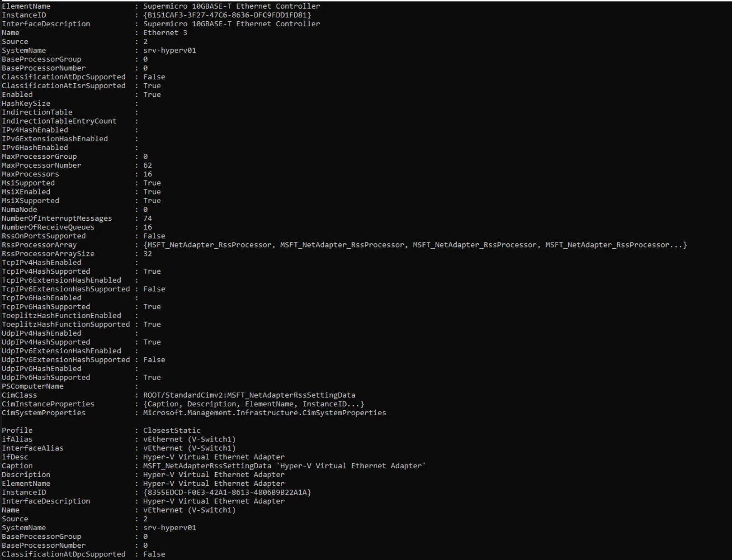Click the True value beside MsiXEnabled
Image resolution: width=732 pixels, height=560 pixels.
point(152,192)
